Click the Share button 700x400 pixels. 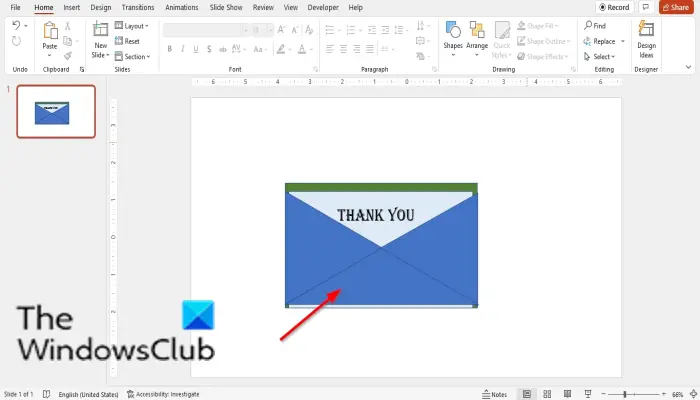[x=676, y=7]
